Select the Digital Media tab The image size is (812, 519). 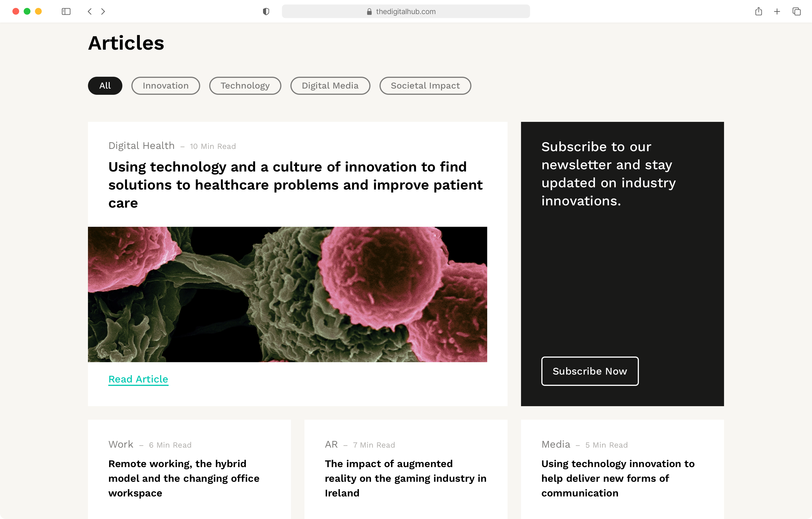(x=330, y=85)
